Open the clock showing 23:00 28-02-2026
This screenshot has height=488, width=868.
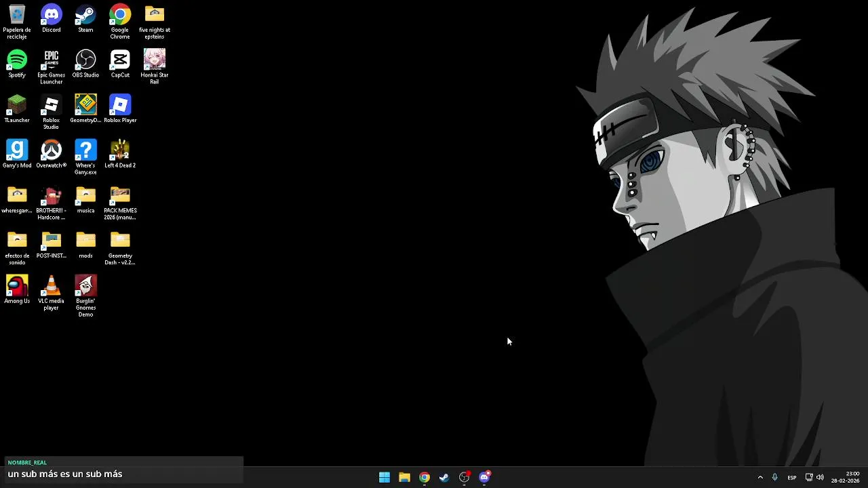coord(845,477)
